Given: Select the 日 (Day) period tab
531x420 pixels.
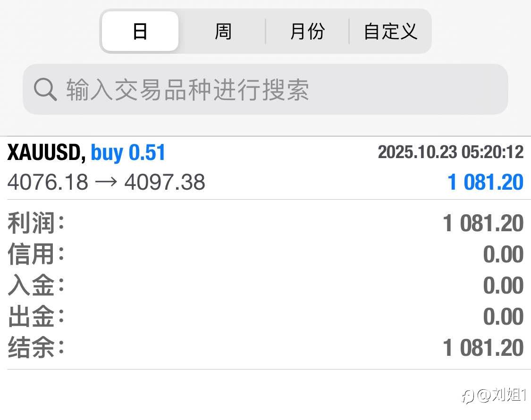Looking at the screenshot, I should point(140,32).
